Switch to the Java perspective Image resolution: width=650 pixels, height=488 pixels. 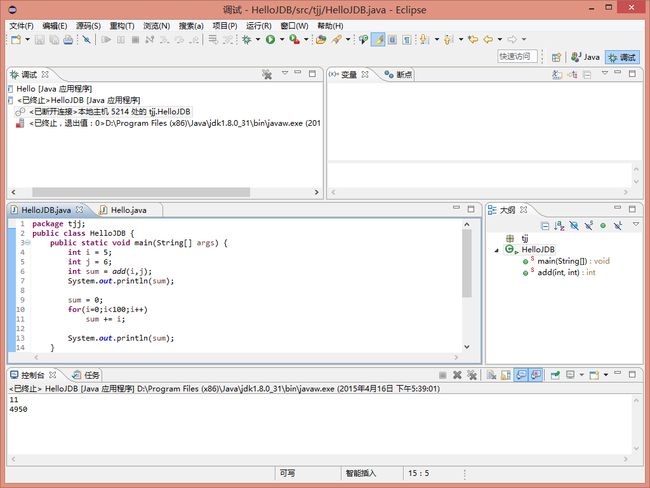point(585,57)
